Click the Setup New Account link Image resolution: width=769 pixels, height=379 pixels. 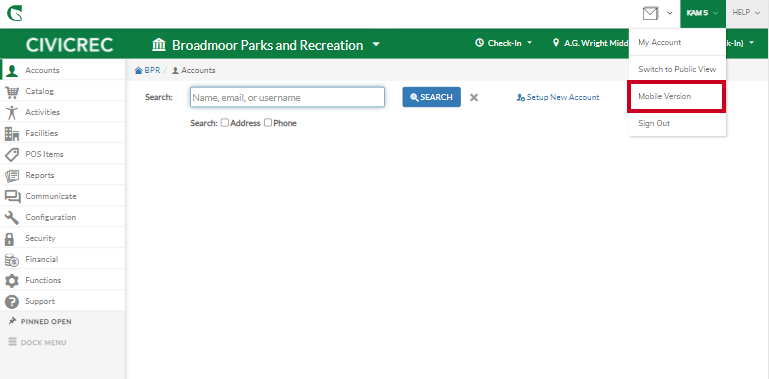pos(563,98)
